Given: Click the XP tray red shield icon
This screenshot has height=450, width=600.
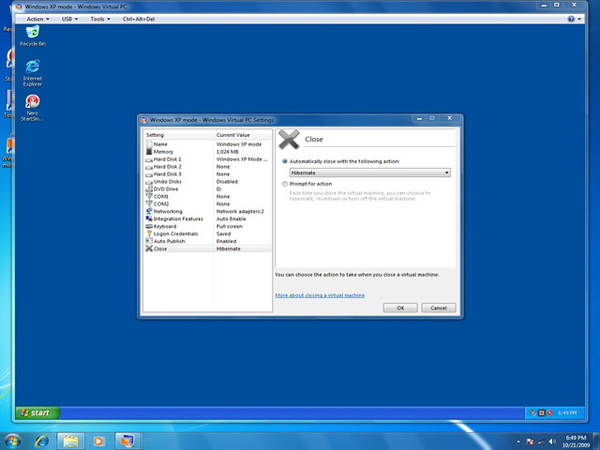Looking at the screenshot, I should click(x=550, y=413).
